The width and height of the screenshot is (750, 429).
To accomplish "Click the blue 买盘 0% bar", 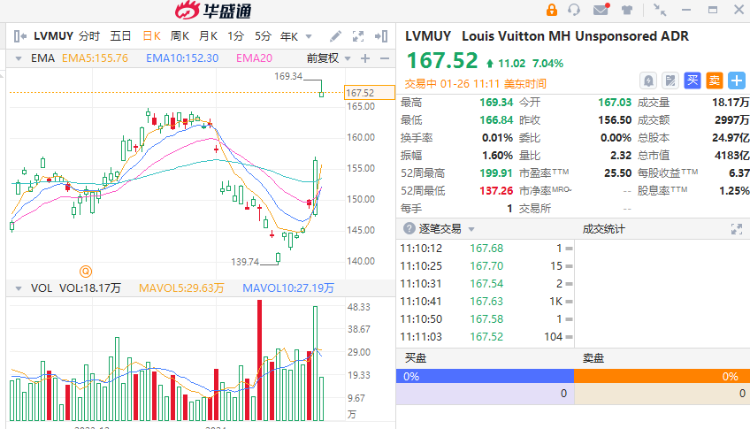I will tap(485, 376).
